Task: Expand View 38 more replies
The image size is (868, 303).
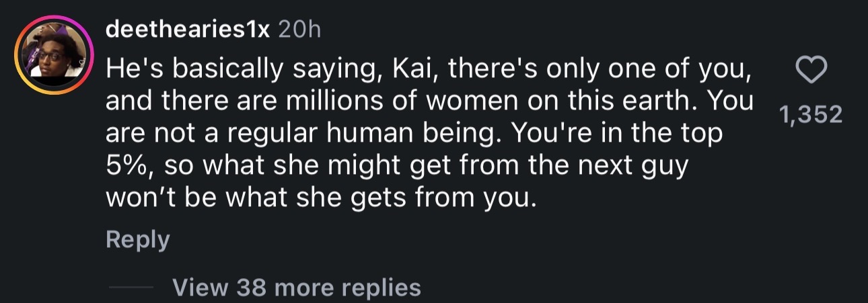Action: click(x=297, y=288)
